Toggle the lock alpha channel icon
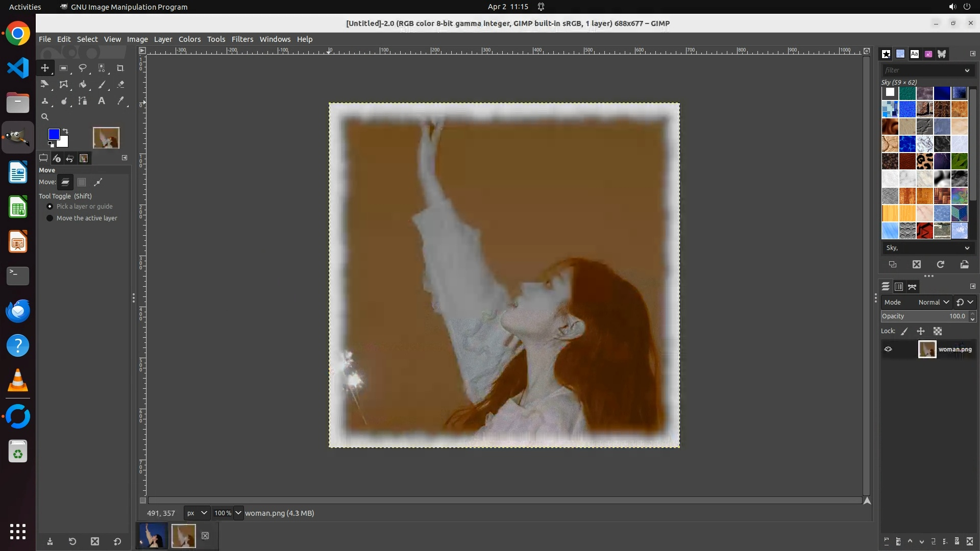 click(x=938, y=331)
